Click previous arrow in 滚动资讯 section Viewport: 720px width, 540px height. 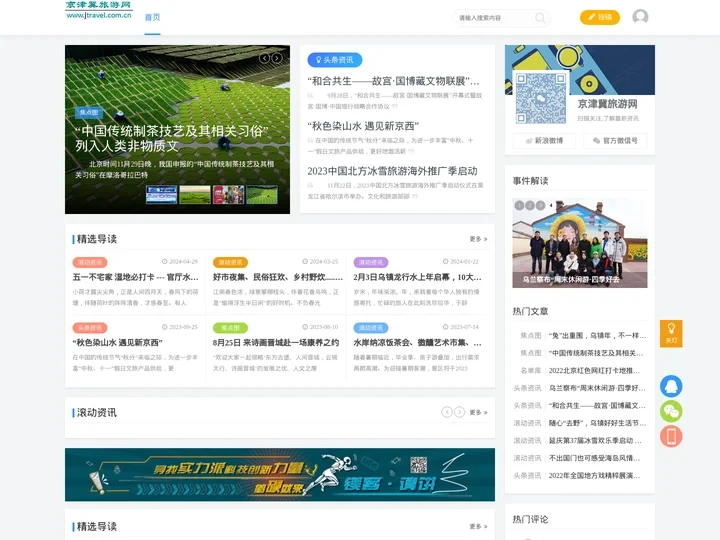pos(447,412)
